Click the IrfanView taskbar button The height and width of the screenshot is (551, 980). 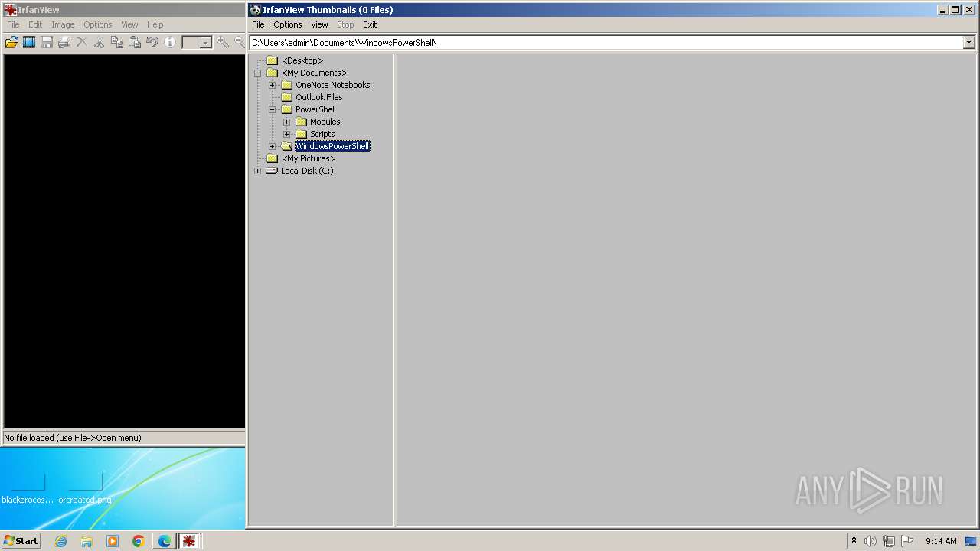pos(189,541)
